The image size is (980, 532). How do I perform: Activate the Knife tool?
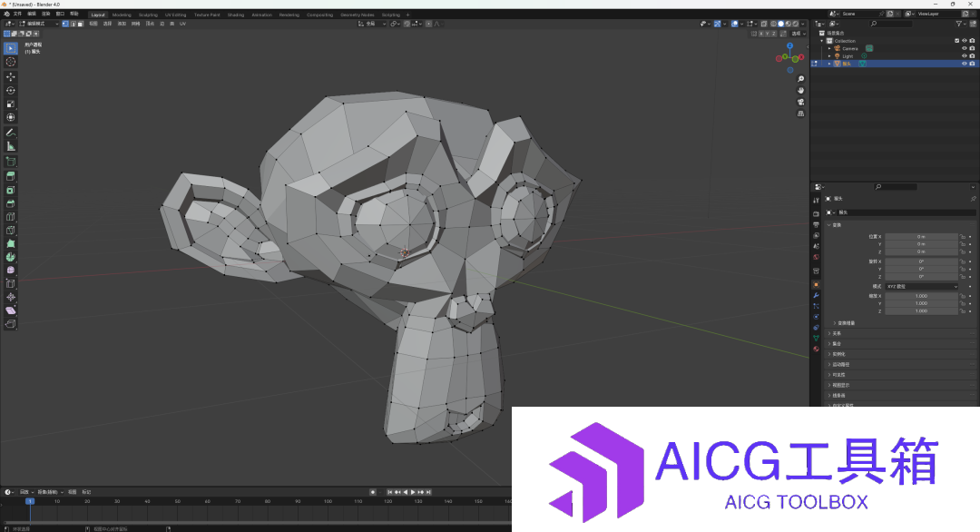11,230
